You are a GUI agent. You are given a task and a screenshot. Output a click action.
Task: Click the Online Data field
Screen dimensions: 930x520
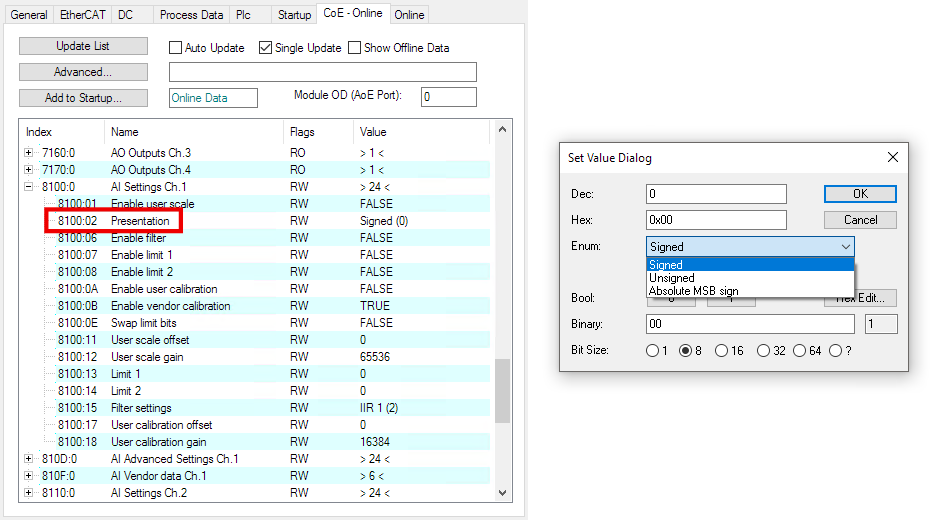click(213, 98)
